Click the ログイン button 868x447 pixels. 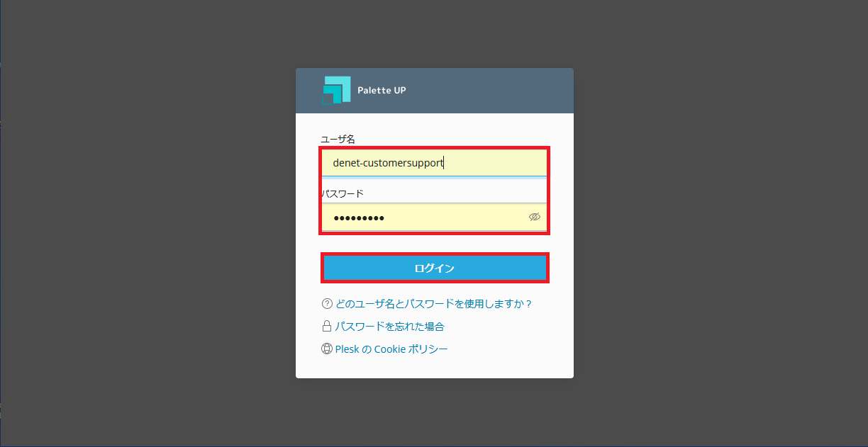pos(435,268)
